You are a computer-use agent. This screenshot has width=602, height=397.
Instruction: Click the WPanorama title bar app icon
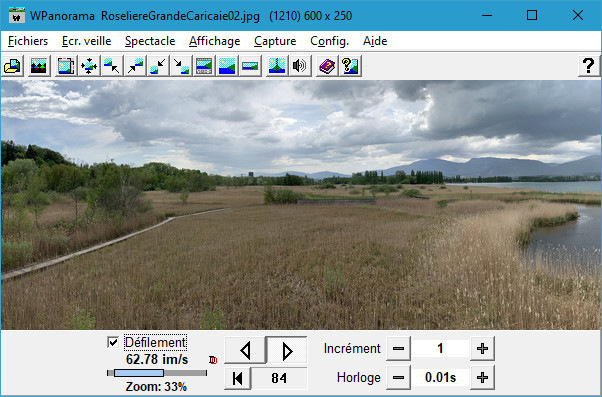click(x=17, y=15)
